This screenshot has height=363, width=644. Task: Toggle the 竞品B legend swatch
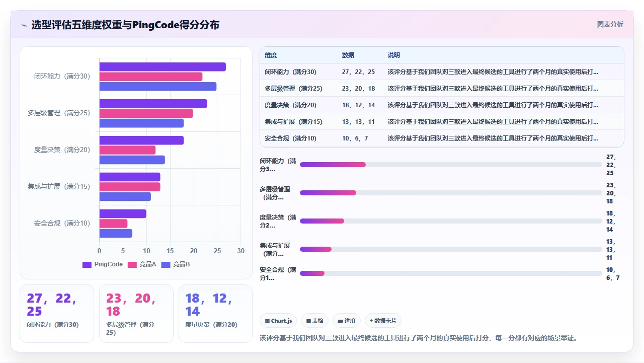166,264
